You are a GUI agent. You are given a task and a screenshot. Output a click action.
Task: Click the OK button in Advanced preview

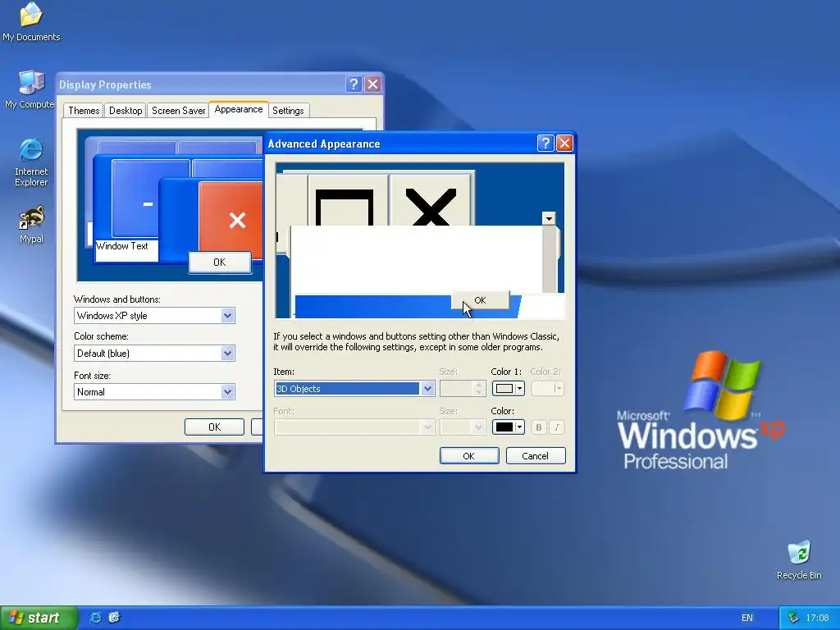480,300
